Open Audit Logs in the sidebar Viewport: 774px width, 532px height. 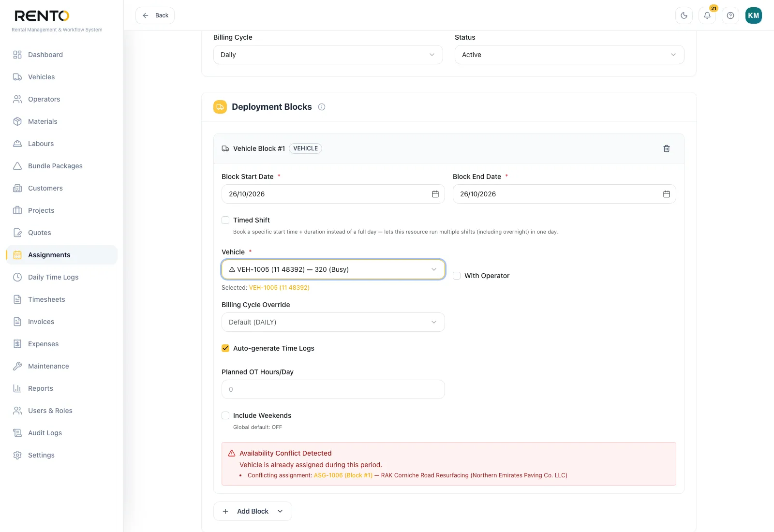point(61,433)
